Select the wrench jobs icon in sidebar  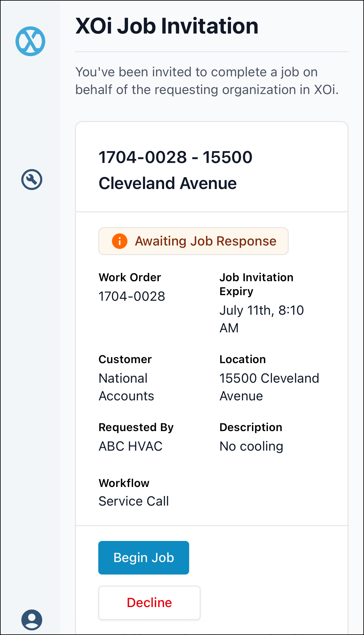point(32,179)
